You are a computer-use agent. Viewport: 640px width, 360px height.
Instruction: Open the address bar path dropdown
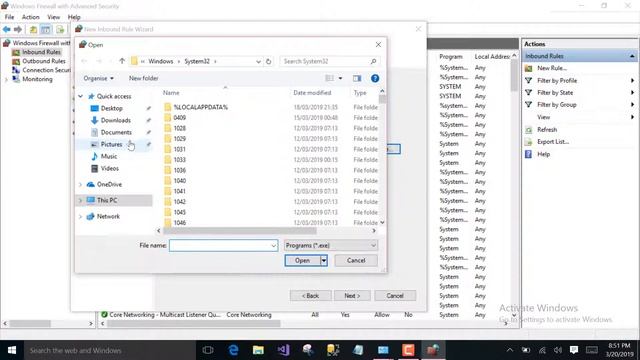[x=258, y=61]
